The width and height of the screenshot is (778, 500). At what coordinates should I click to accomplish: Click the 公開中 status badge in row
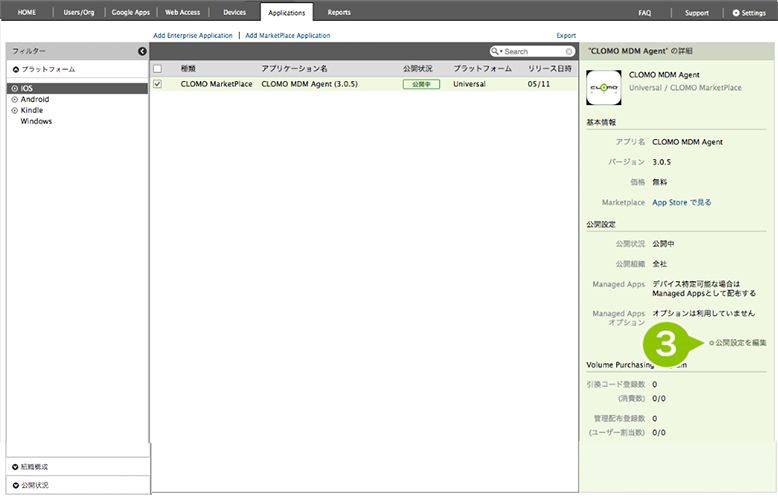421,84
